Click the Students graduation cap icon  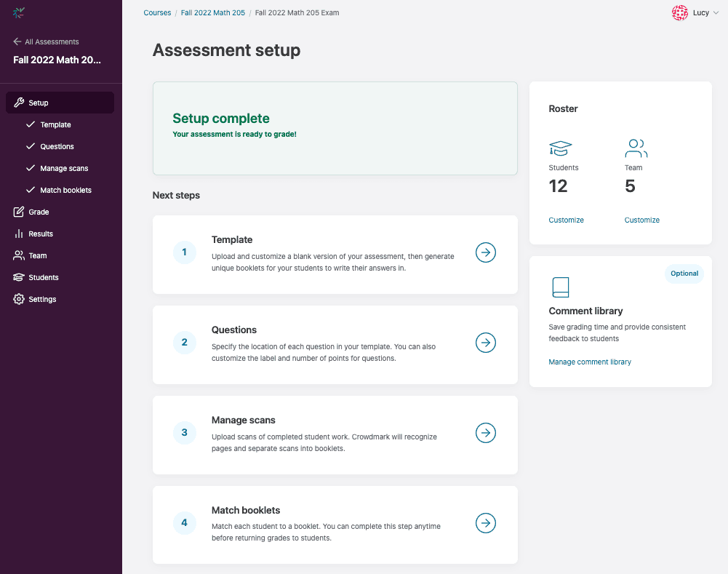pyautogui.click(x=560, y=148)
